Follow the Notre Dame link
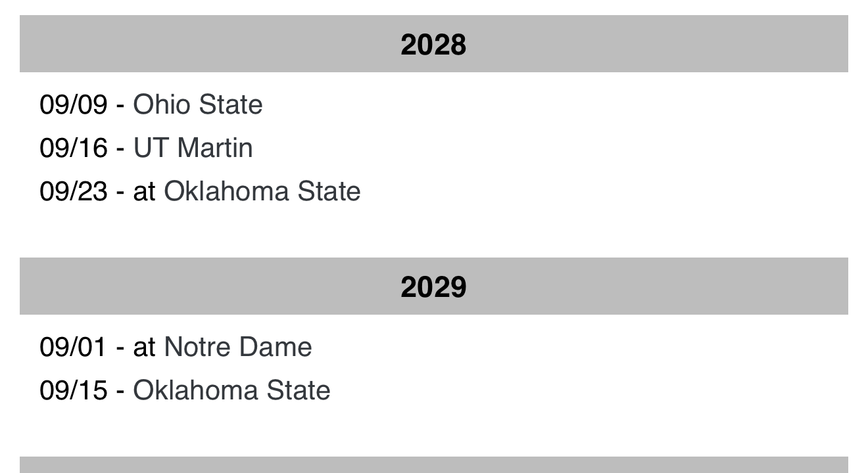The height and width of the screenshot is (473, 868). click(x=237, y=348)
